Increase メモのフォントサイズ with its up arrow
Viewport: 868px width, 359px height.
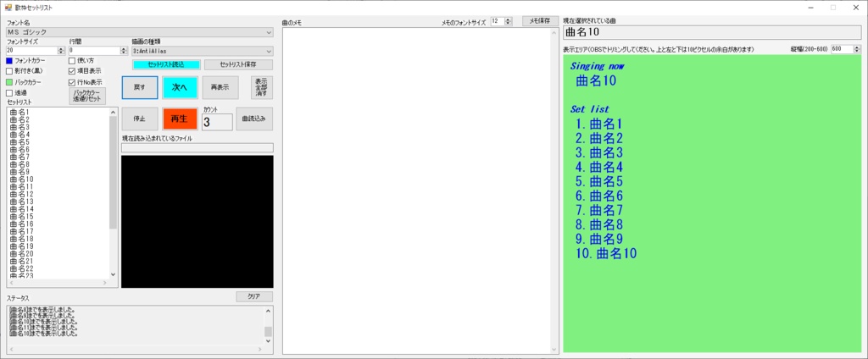click(509, 19)
